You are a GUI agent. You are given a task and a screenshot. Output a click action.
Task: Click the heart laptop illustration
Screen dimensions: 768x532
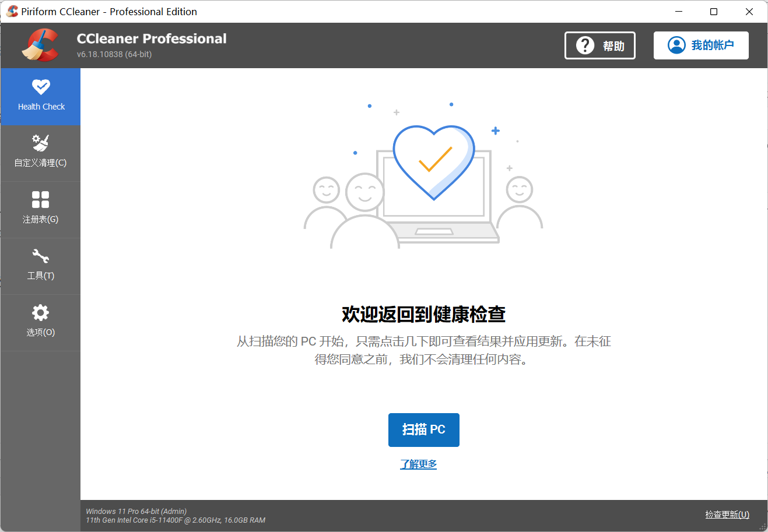(424, 175)
